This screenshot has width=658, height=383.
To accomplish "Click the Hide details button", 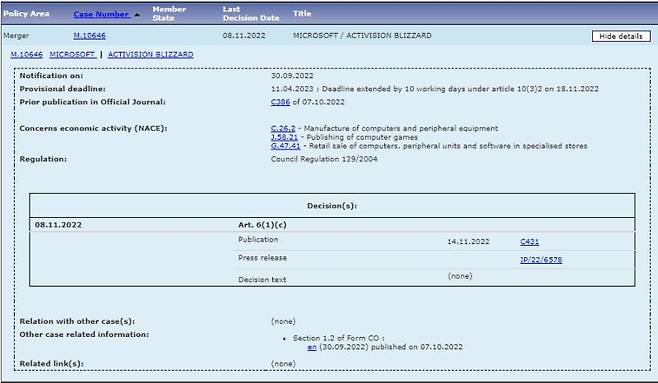I will point(621,36).
